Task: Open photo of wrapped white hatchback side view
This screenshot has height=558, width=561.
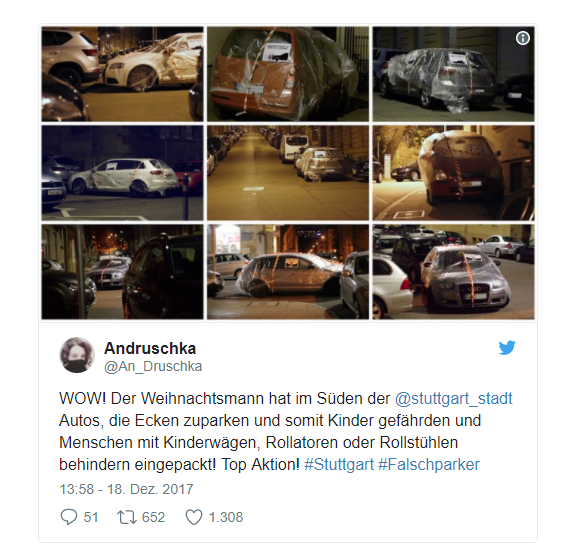Action: pyautogui.click(x=122, y=173)
